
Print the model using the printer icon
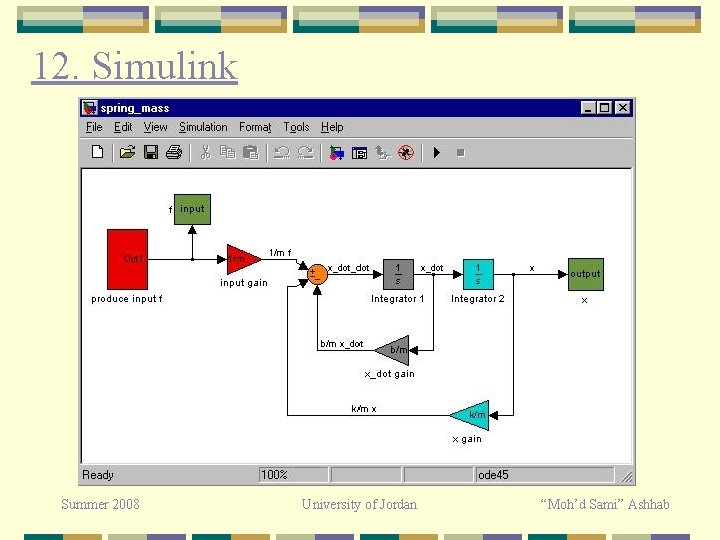click(174, 152)
